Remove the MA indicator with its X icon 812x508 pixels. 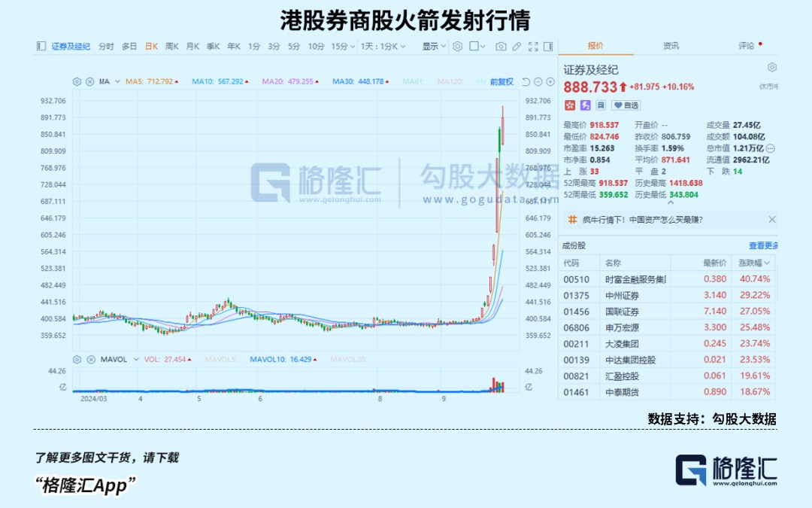[89, 81]
